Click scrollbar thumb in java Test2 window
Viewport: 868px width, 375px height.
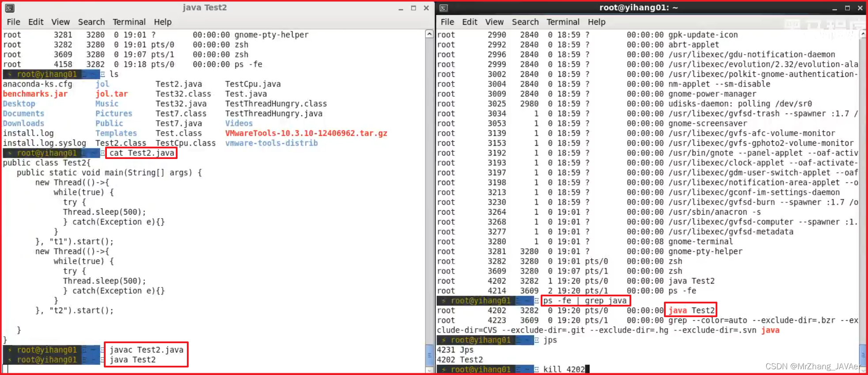pos(429,355)
